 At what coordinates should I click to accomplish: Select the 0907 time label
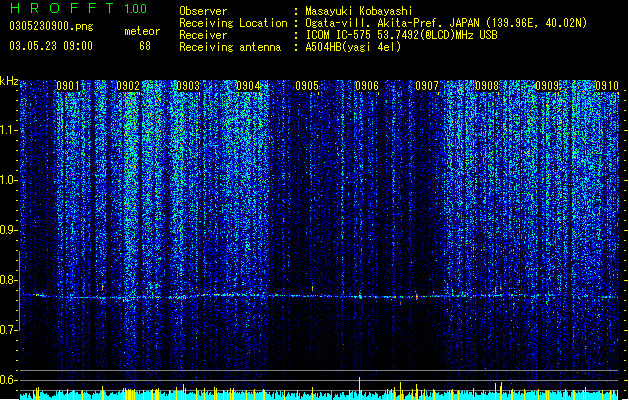(x=427, y=86)
